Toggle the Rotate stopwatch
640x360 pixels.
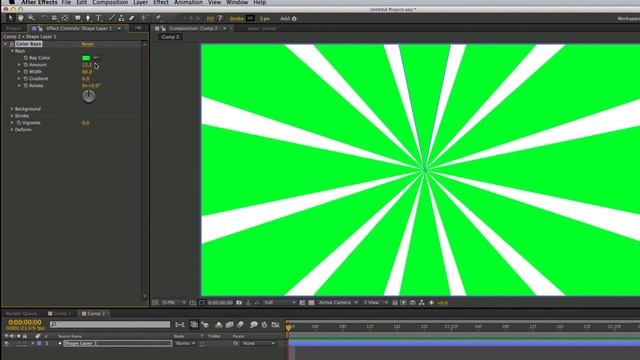click(26, 86)
